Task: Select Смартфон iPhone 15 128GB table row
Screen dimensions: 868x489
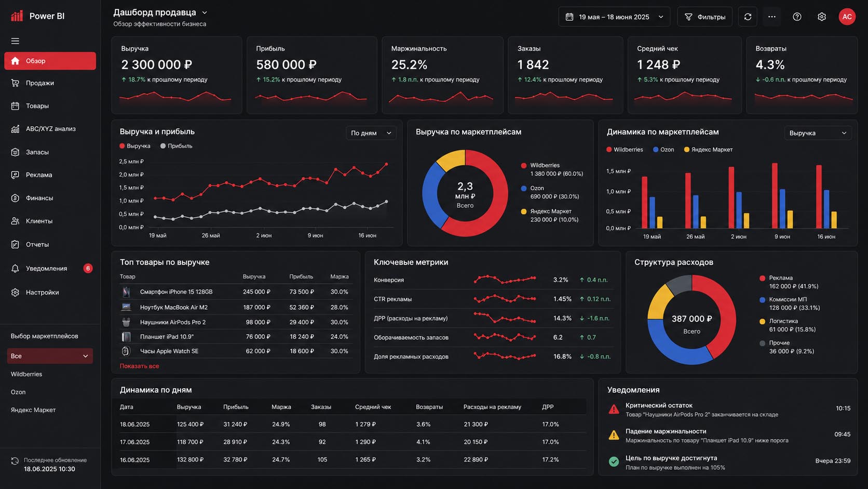Action: click(x=236, y=292)
